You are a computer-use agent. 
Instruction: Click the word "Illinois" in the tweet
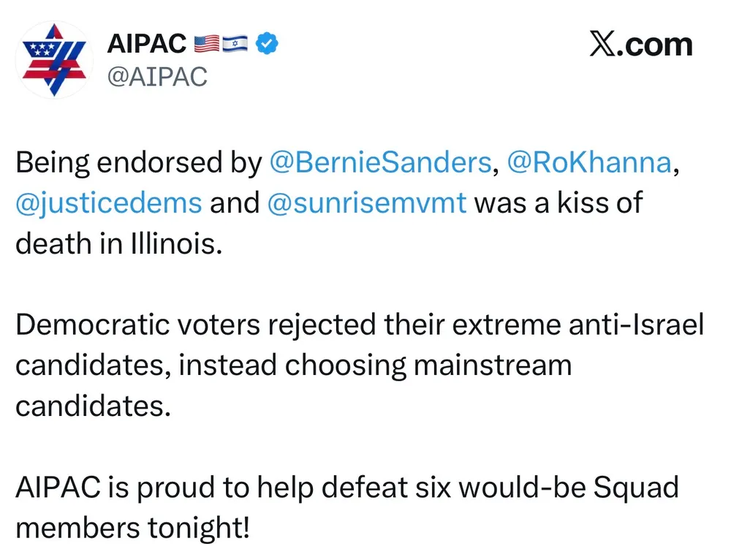tap(174, 243)
